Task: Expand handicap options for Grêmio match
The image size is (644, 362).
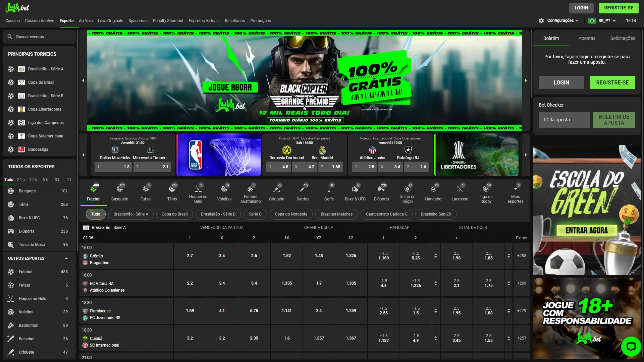Action: (436, 256)
